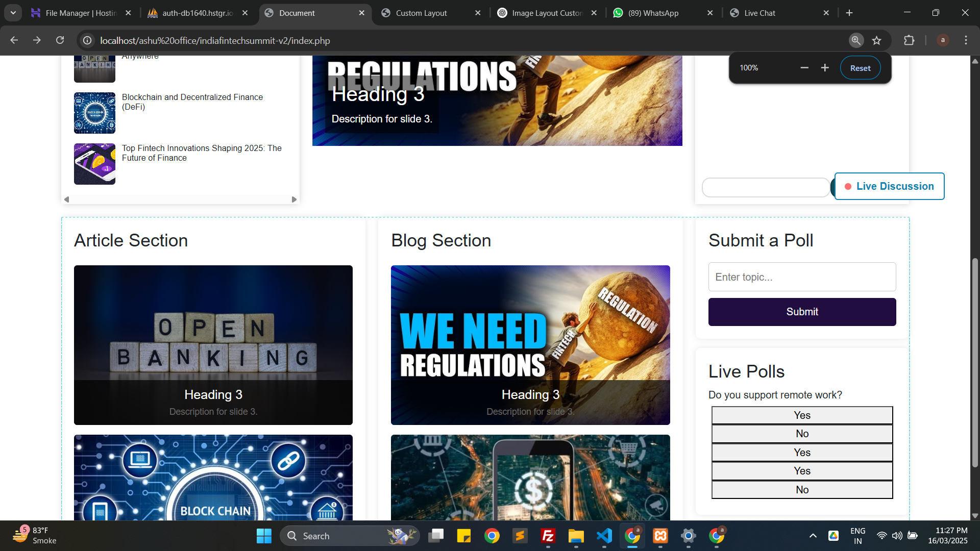Click the zoom magnifier icon in address bar
The image size is (980, 551).
tap(856, 40)
